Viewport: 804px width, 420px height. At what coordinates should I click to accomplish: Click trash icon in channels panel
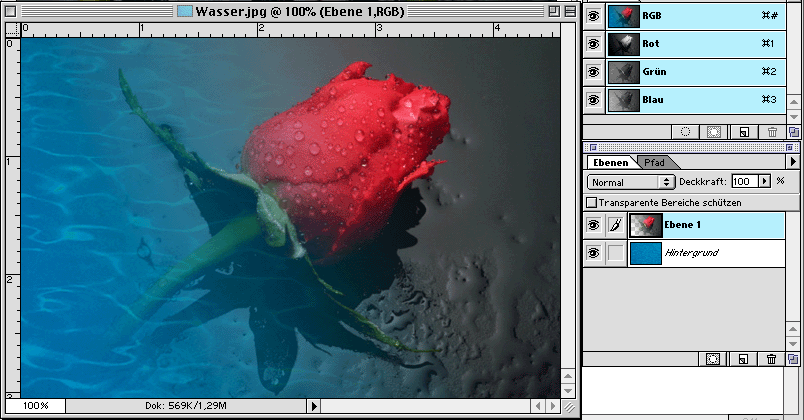tap(771, 131)
